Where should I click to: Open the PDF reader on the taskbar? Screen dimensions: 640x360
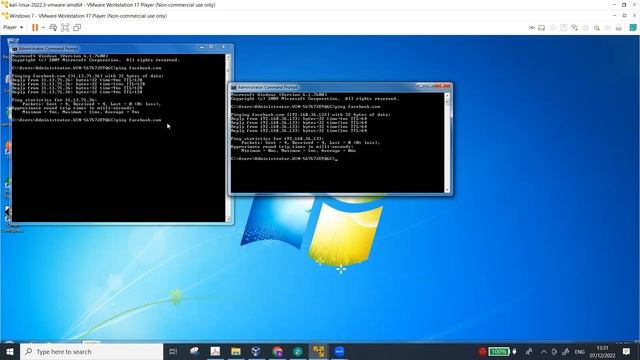pyautogui.click(x=215, y=351)
